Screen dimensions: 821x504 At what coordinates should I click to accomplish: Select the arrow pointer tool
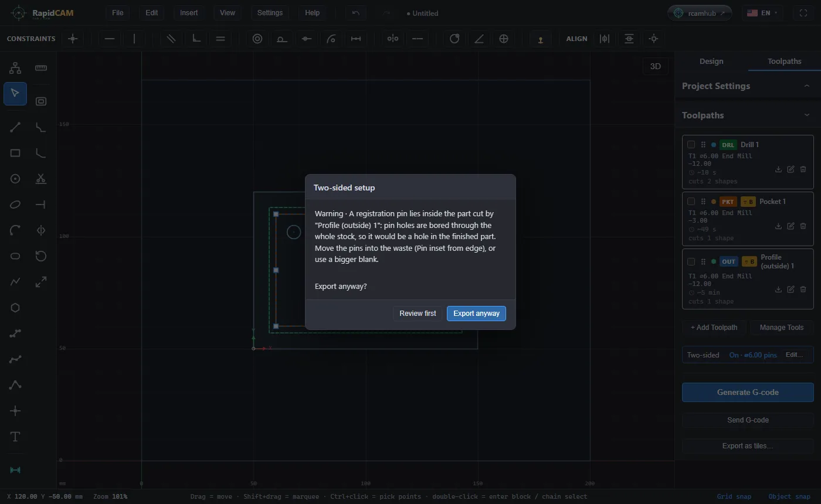click(15, 94)
